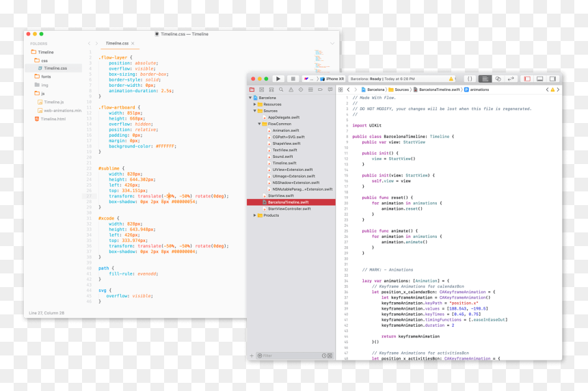Screen dimensions: 588x391
Task: Open the iPhone XR destination selector
Action: pos(332,79)
